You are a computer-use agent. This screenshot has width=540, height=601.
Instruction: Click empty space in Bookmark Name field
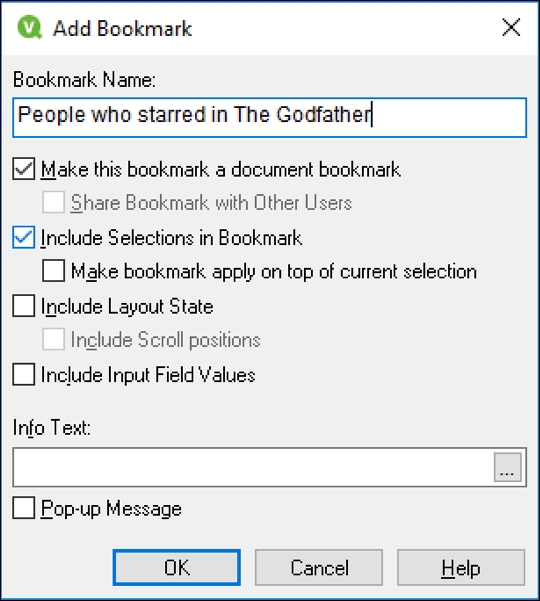(448, 117)
